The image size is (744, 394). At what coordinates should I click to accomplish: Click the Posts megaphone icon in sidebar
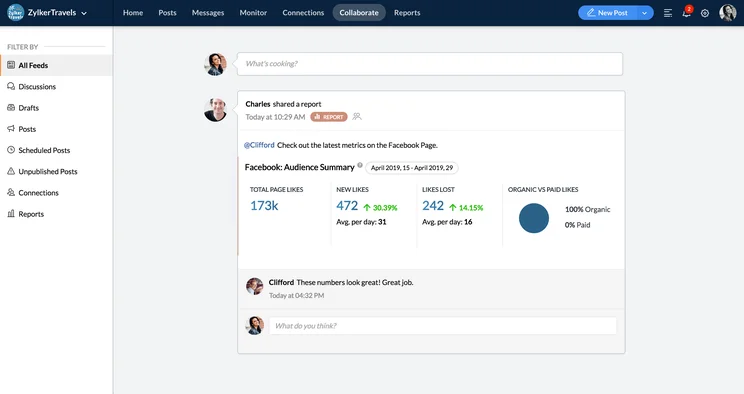coord(11,129)
